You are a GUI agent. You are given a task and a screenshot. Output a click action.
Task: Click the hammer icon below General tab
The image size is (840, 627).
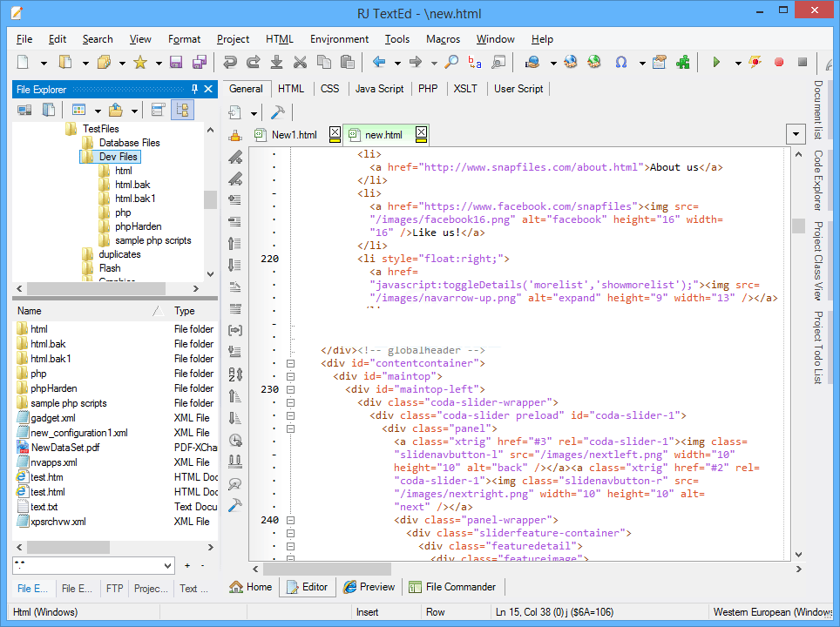click(x=278, y=112)
